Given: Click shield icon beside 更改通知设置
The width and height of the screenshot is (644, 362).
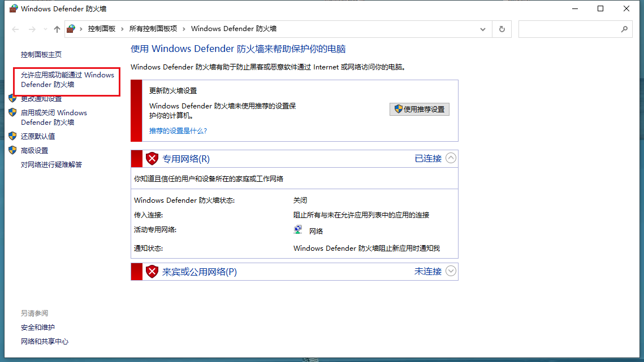Looking at the screenshot, I should click(x=13, y=98).
